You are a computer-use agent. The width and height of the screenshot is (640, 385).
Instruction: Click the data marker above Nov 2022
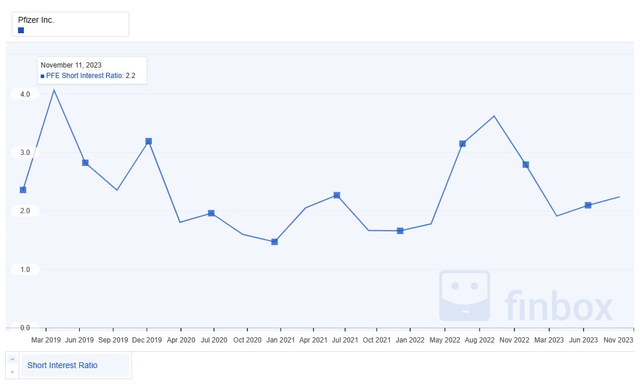click(x=526, y=165)
